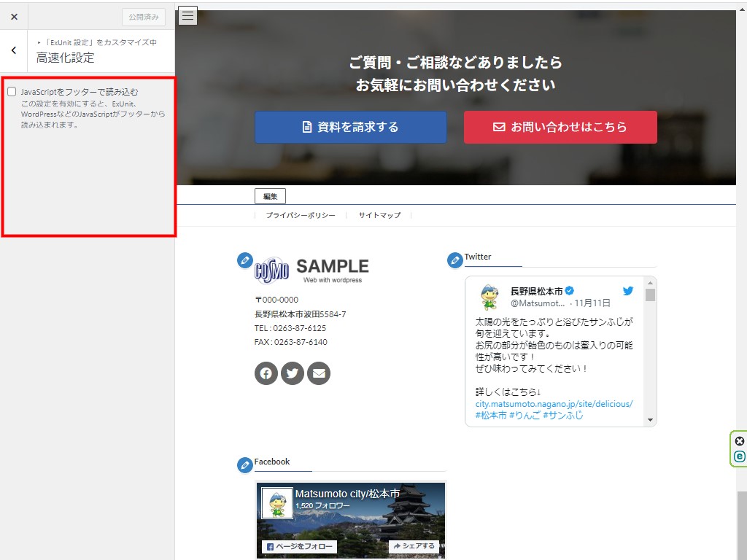Viewport: 747px width, 560px height.
Task: Click the pencil edit icon beside Facebook widget
Action: (x=245, y=464)
